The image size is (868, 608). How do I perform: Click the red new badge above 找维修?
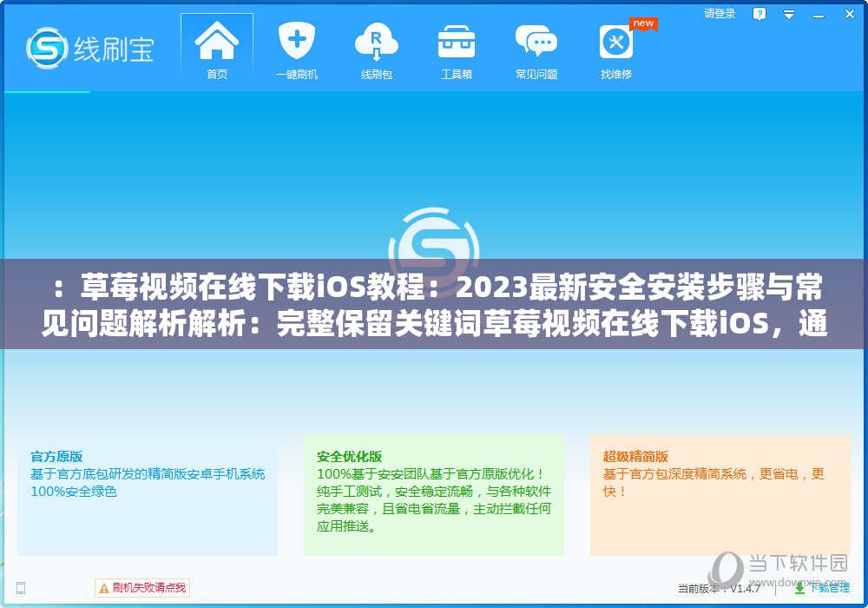click(642, 24)
